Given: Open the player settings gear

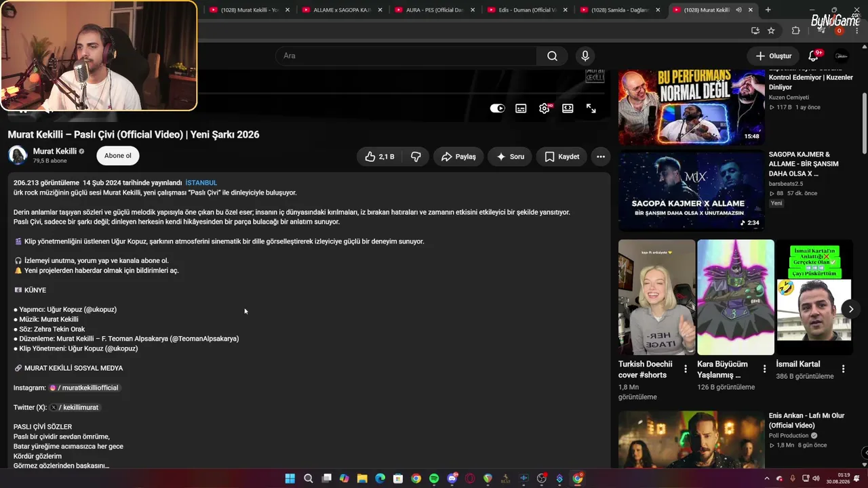Looking at the screenshot, I should (545, 108).
